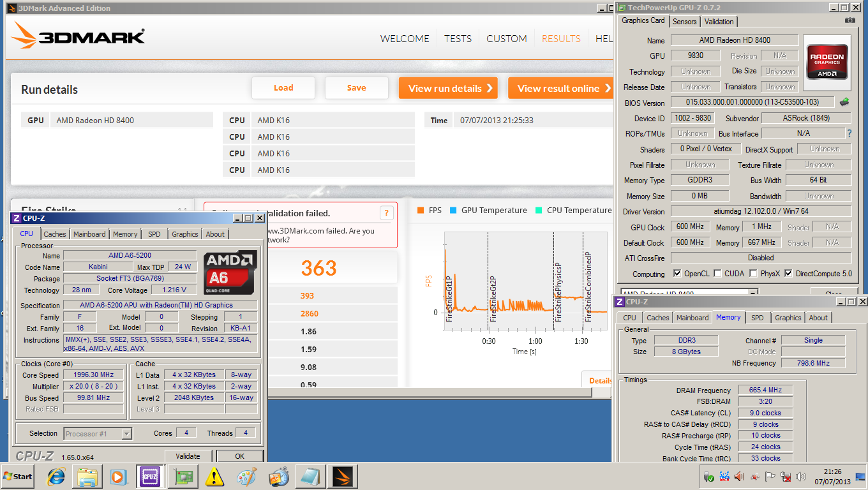Click the Windows Start button
The width and height of the screenshot is (868, 490).
tap(19, 477)
